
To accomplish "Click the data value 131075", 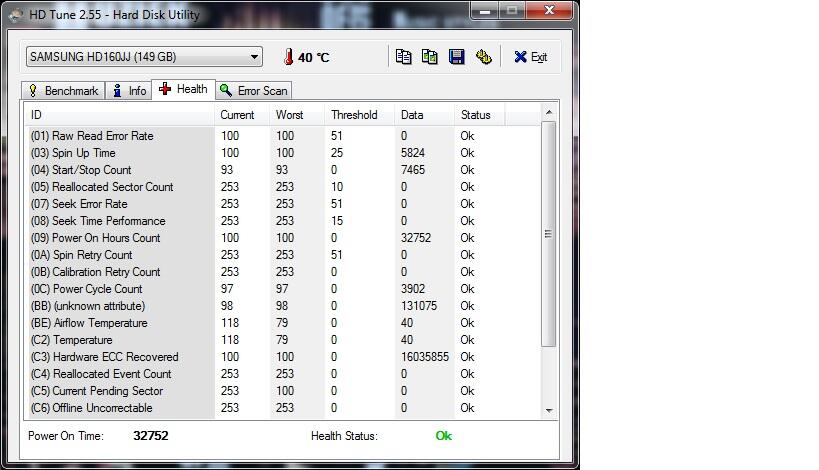I will point(419,306).
